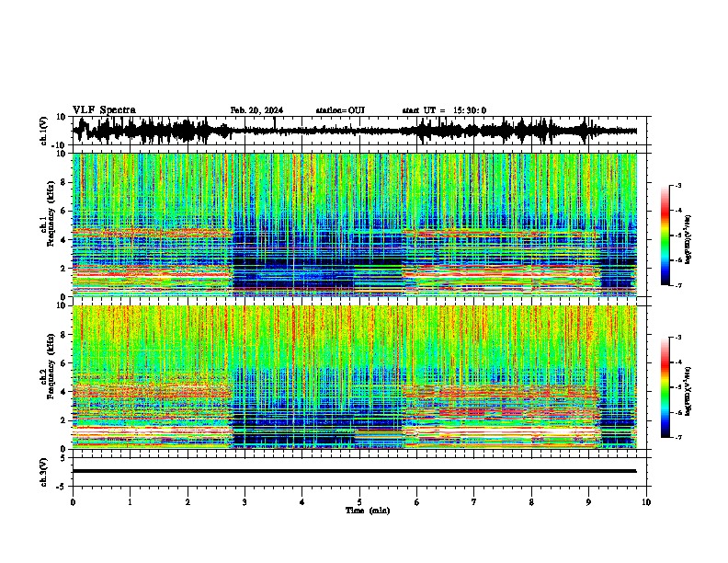The image size is (728, 563).
Task: Click time axis tick label "7"
Action: pyautogui.click(x=474, y=502)
